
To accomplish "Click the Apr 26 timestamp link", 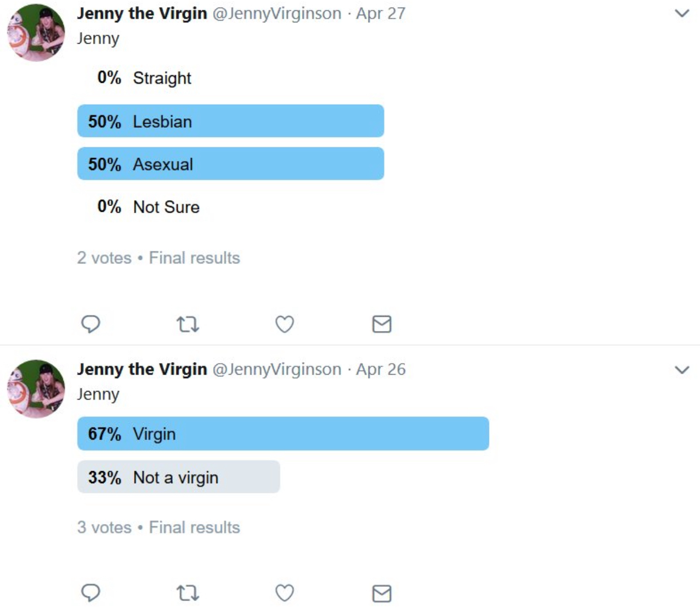I will click(381, 370).
